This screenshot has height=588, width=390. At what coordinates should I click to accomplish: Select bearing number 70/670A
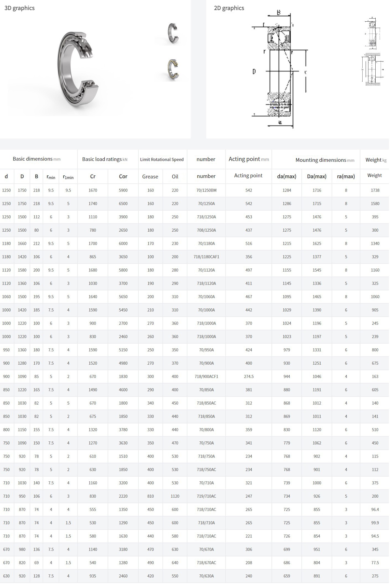(206, 549)
